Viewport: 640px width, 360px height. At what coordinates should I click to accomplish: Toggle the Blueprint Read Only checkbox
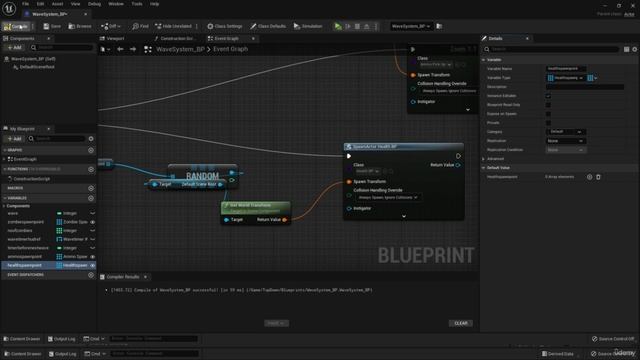(548, 105)
